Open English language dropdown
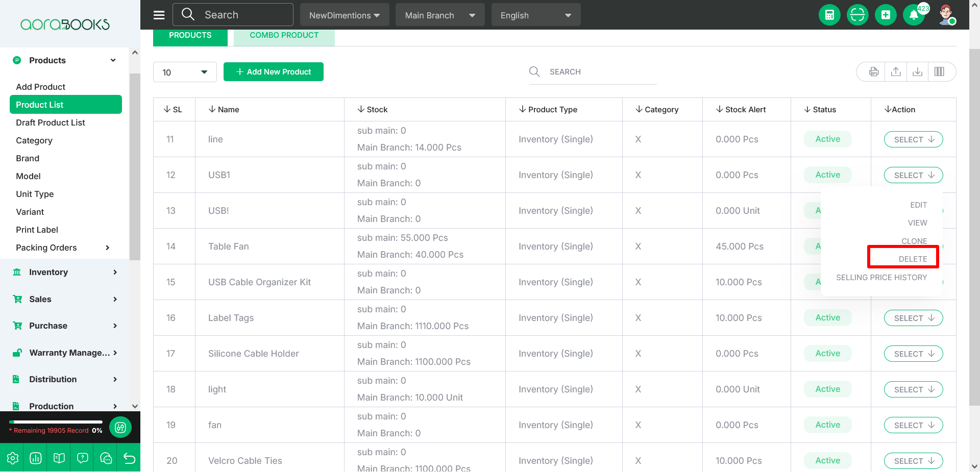The height and width of the screenshot is (472, 980). [x=536, y=15]
